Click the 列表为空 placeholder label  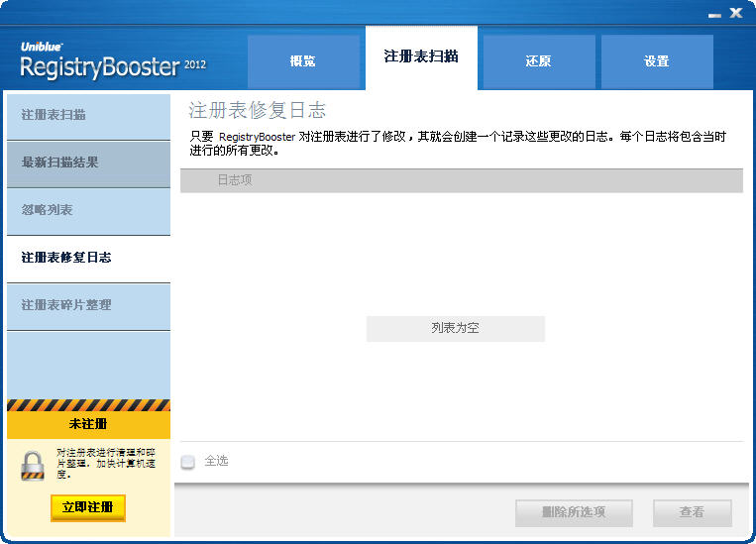point(455,328)
